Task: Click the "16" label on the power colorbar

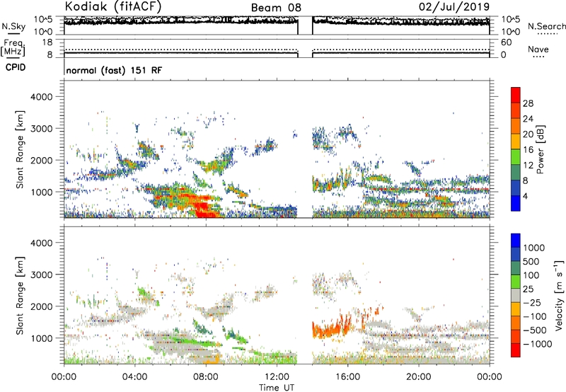Action: click(528, 150)
